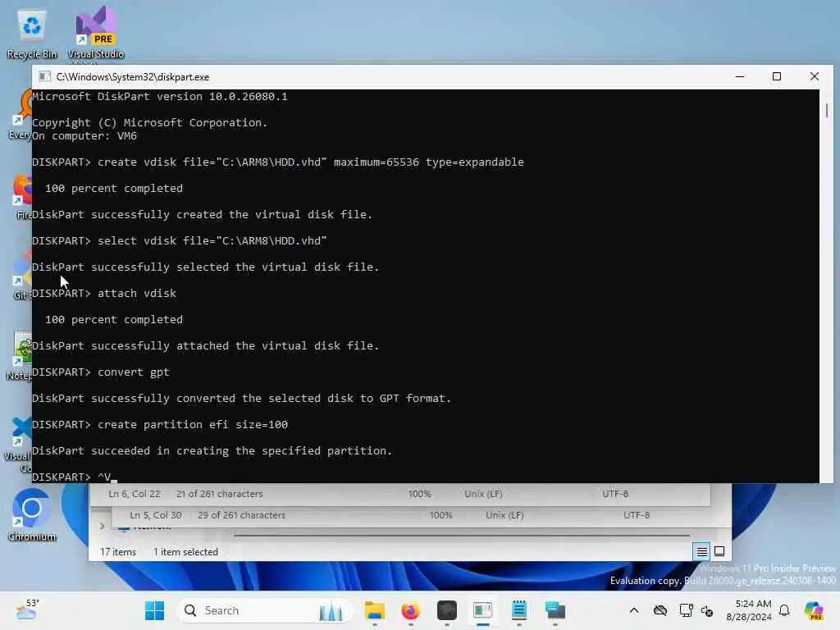Click the taskbar Search box

(x=265, y=610)
